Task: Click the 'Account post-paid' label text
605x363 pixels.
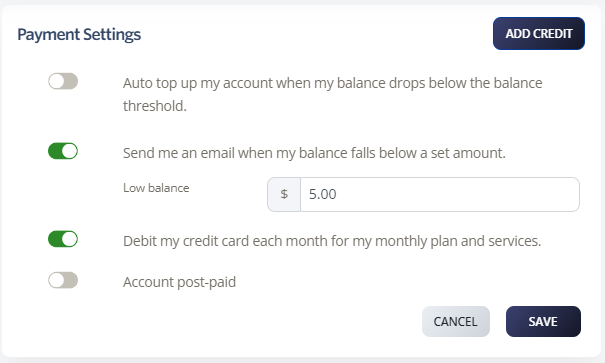Action: [179, 282]
